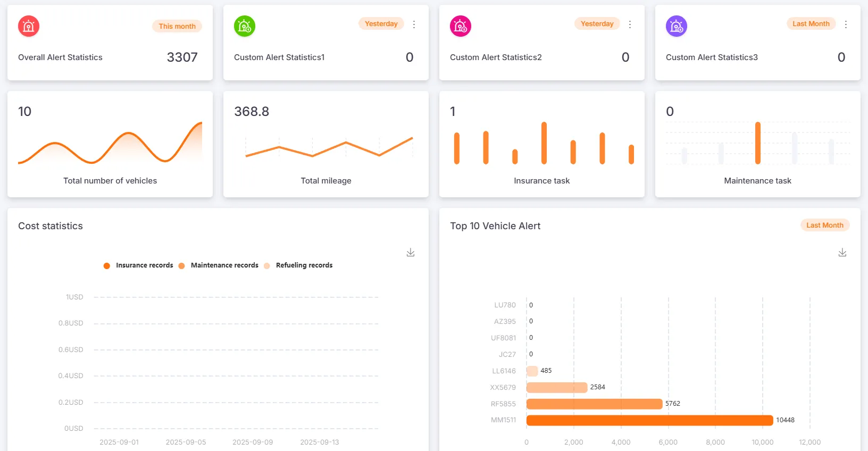Screen dimensions: 868x451
Task: Open the Total number of vehicles card
Action: [x=110, y=144]
